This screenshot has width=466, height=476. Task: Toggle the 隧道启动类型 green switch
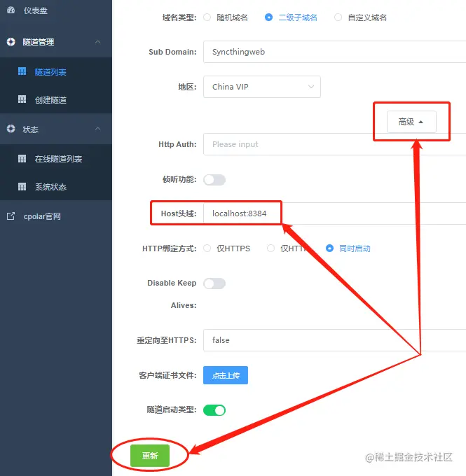coord(214,410)
